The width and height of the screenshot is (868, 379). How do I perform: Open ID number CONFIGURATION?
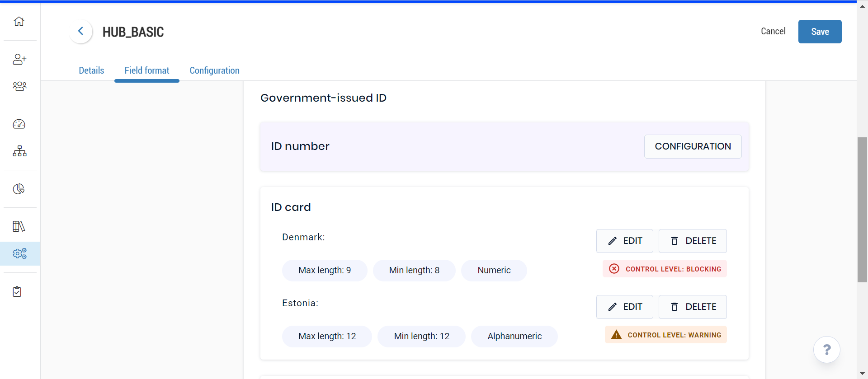point(693,146)
